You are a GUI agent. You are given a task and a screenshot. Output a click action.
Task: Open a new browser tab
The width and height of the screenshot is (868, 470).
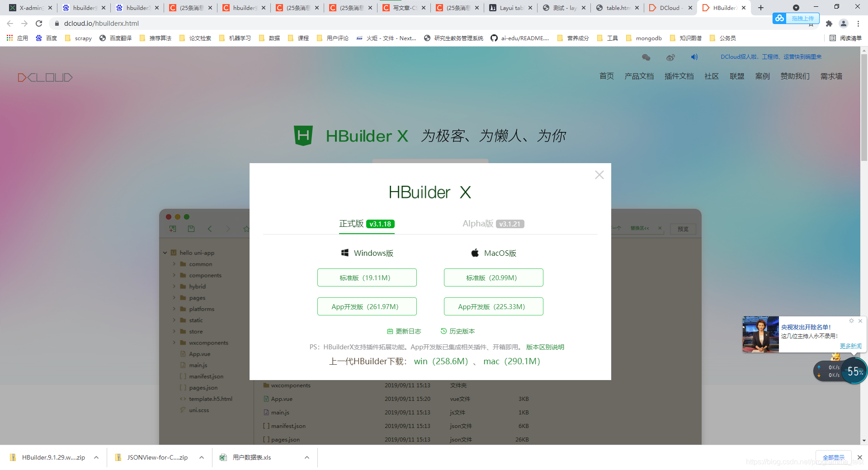pyautogui.click(x=761, y=8)
